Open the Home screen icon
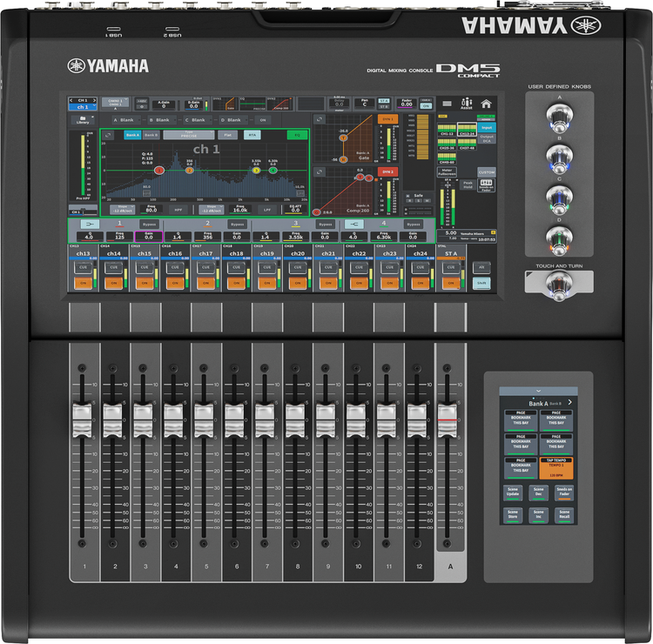Viewport: 653px width, 644px height. tap(486, 104)
